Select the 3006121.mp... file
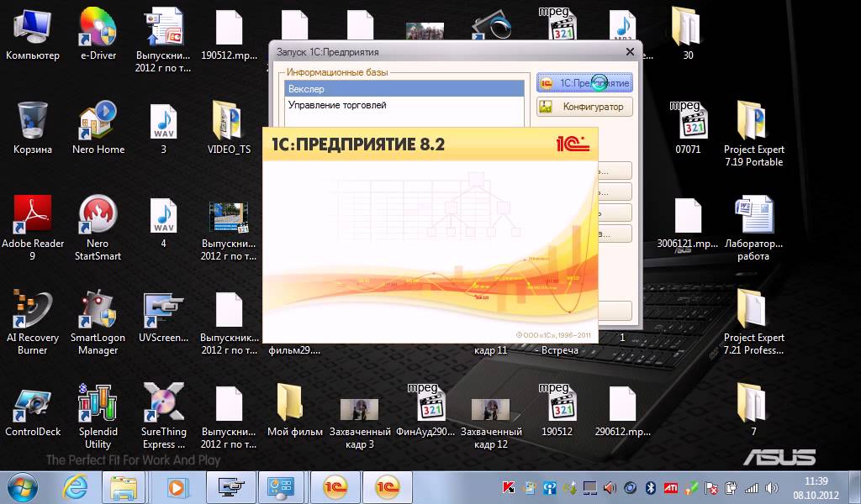Viewport: 861px width, 504px height. coord(688,222)
